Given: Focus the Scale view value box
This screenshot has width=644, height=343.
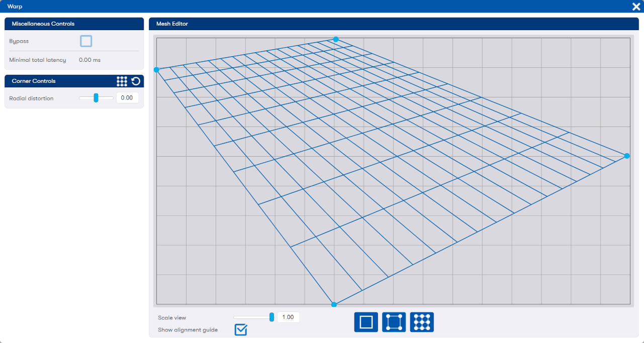Looking at the screenshot, I should [x=288, y=317].
